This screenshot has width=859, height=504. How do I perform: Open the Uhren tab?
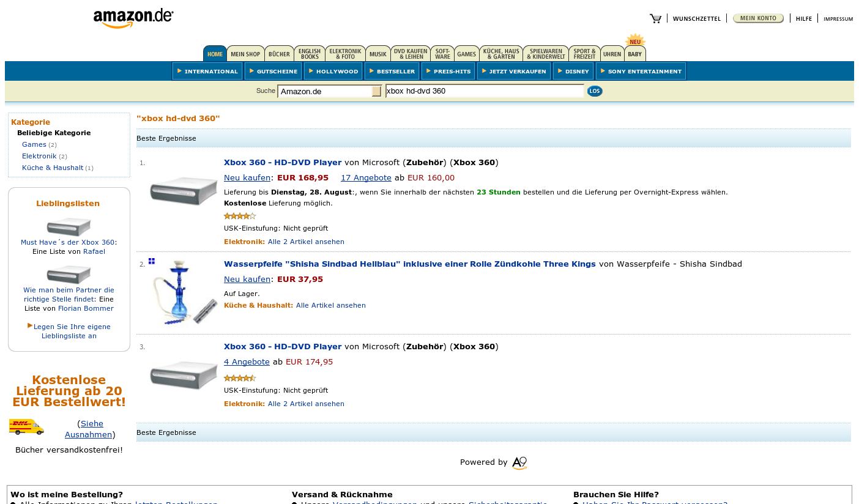tap(612, 54)
